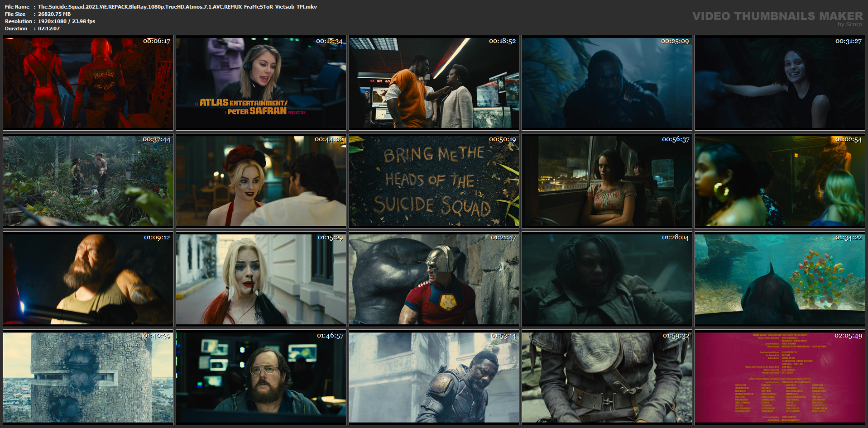Image resolution: width=868 pixels, height=428 pixels.
Task: Open the thumbnail at 00:06:17
Action: [x=88, y=83]
